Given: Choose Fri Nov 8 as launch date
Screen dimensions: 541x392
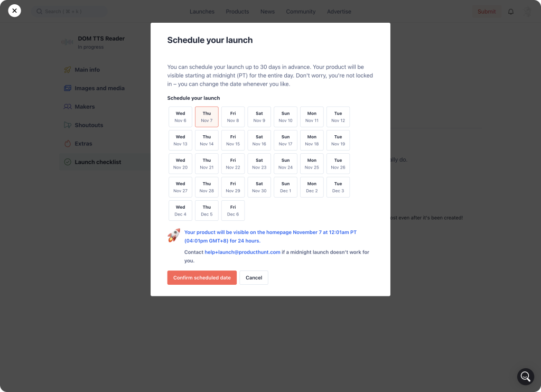Looking at the screenshot, I should tap(233, 117).
